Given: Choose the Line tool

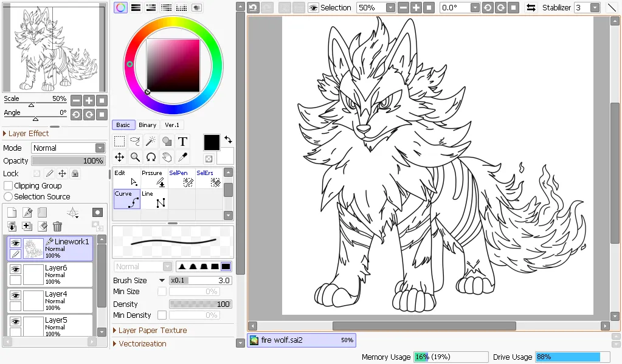Looking at the screenshot, I should coord(154,199).
